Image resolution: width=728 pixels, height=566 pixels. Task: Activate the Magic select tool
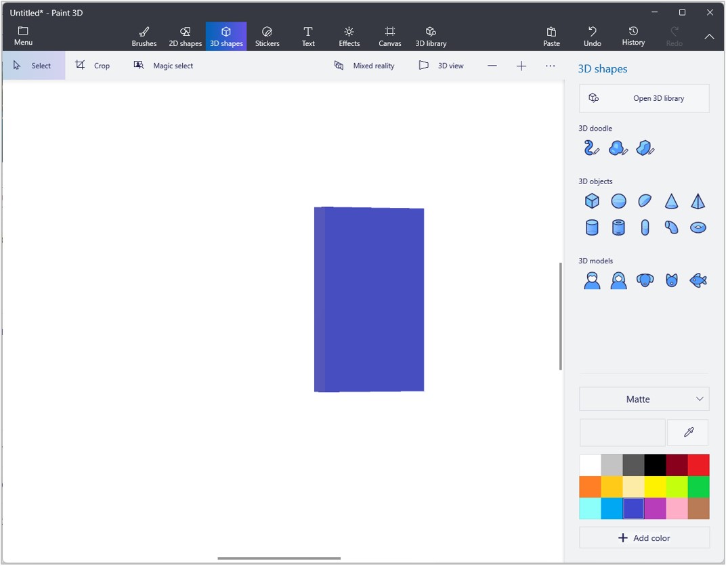[x=163, y=65]
